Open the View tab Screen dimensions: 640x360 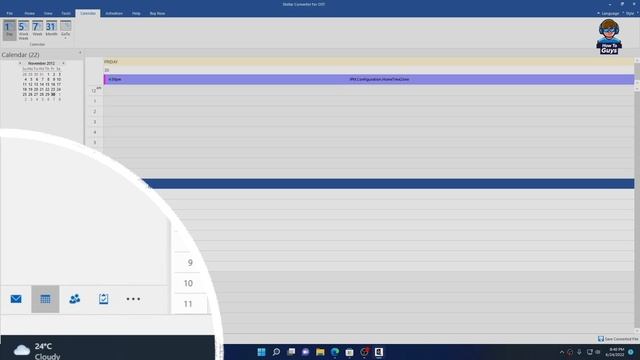click(x=48, y=13)
